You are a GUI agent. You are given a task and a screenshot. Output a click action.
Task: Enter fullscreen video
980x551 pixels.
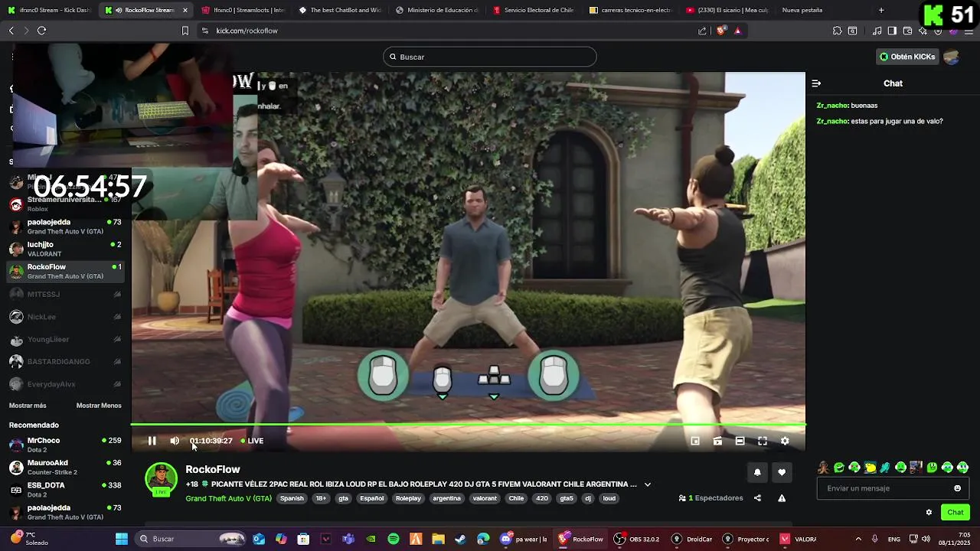(x=763, y=441)
